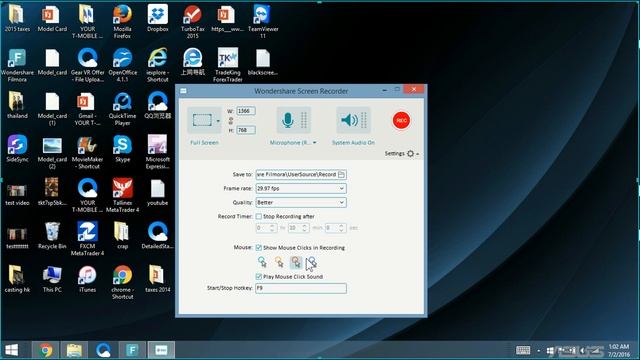Expand the capture area mode dropdown arrow
The image size is (640, 360).
tap(218, 121)
